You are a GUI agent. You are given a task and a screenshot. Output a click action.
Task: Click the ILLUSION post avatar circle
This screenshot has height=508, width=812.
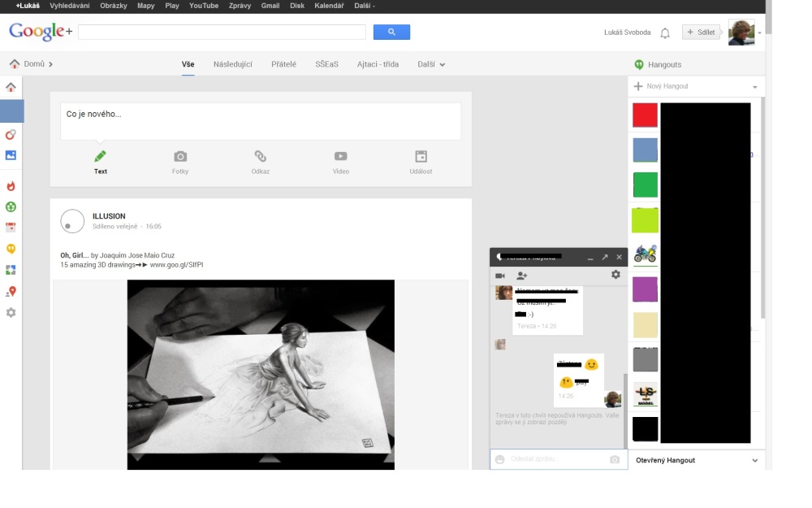72,221
